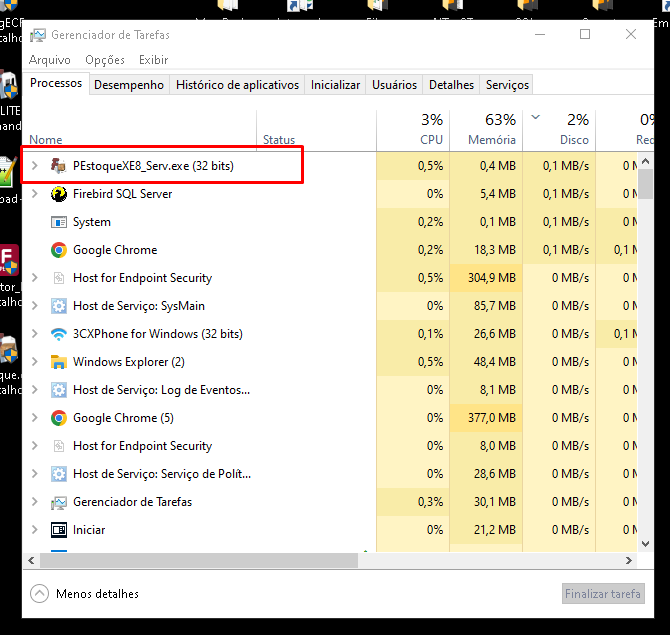The height and width of the screenshot is (635, 670).
Task: Select the System process row name
Action: click(x=91, y=222)
